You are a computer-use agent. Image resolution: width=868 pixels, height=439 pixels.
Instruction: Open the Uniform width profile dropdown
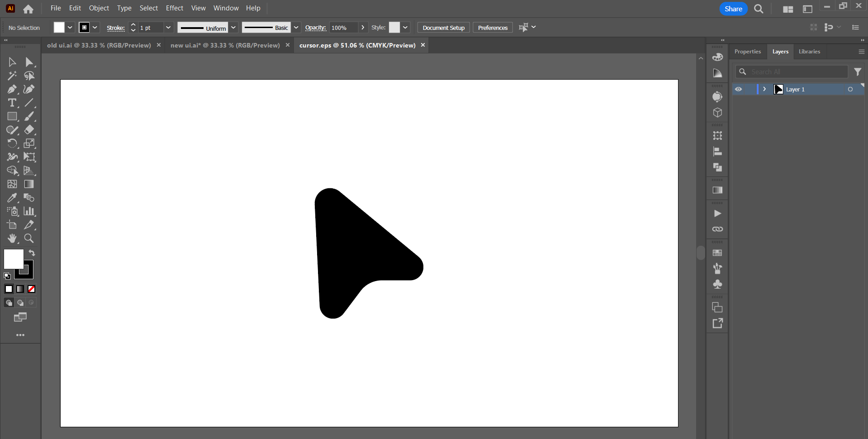pyautogui.click(x=233, y=28)
